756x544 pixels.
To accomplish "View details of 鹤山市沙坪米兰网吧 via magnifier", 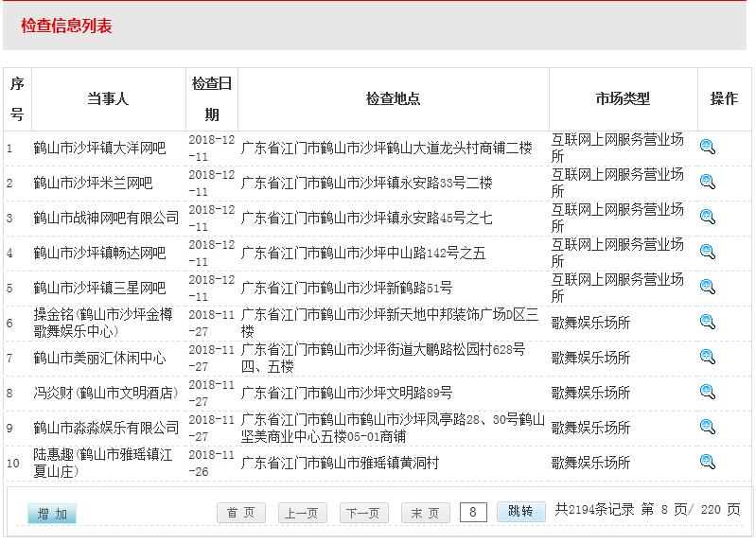I will [x=707, y=182].
